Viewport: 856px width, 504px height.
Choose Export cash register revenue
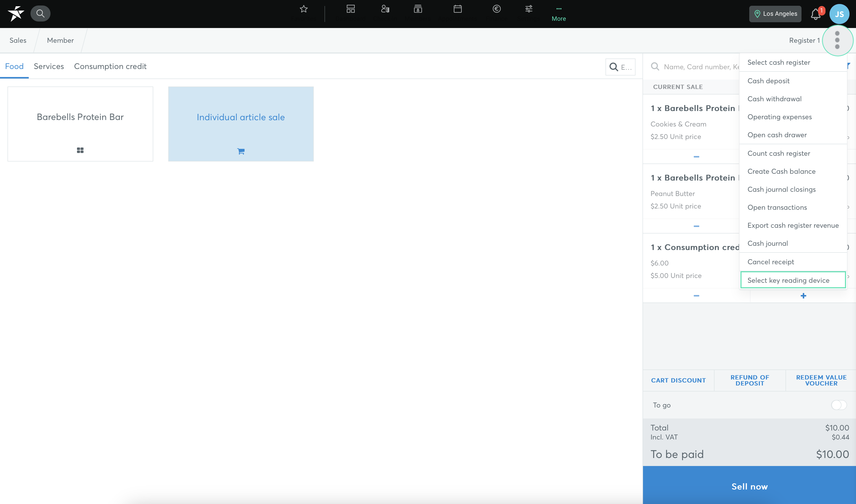tap(793, 225)
